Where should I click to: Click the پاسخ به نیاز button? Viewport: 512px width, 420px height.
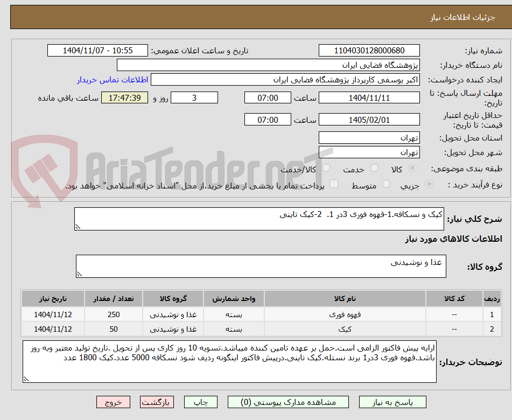coord(392,402)
